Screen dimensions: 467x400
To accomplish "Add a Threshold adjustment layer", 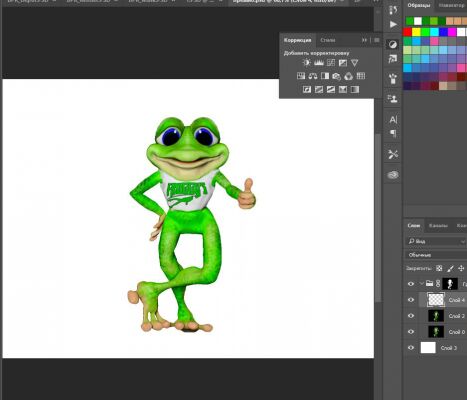I will (331, 89).
